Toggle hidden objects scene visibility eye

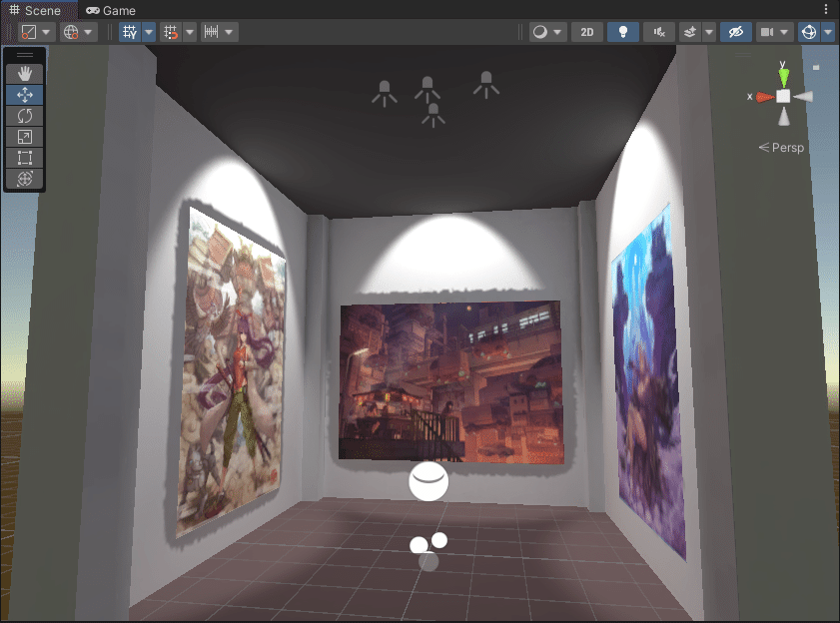point(735,32)
